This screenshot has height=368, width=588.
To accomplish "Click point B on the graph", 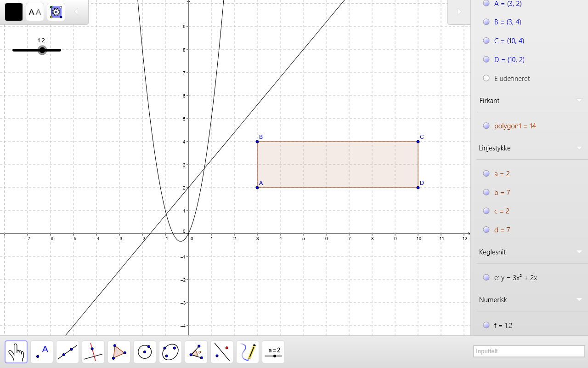I will click(257, 142).
